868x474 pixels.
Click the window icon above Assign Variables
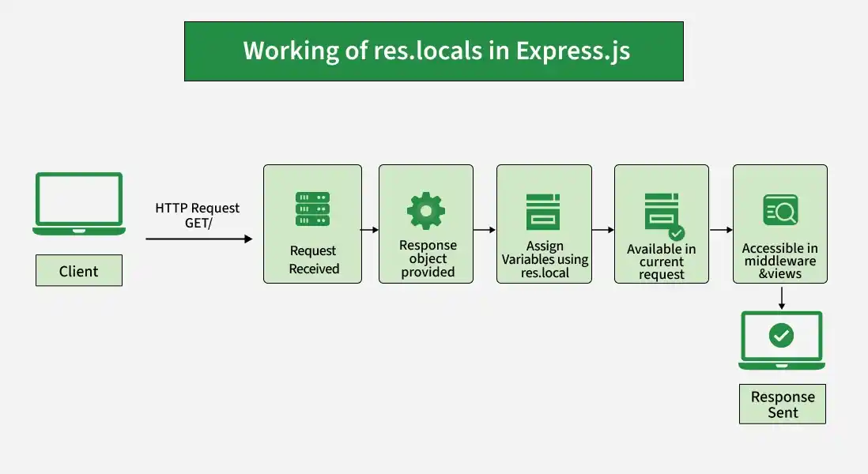pyautogui.click(x=543, y=212)
